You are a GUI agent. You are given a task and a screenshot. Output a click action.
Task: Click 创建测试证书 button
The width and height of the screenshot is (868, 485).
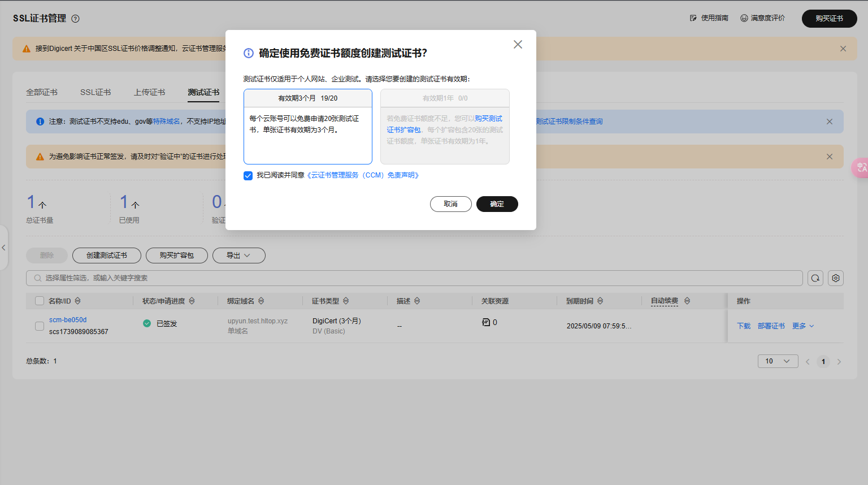tap(107, 256)
